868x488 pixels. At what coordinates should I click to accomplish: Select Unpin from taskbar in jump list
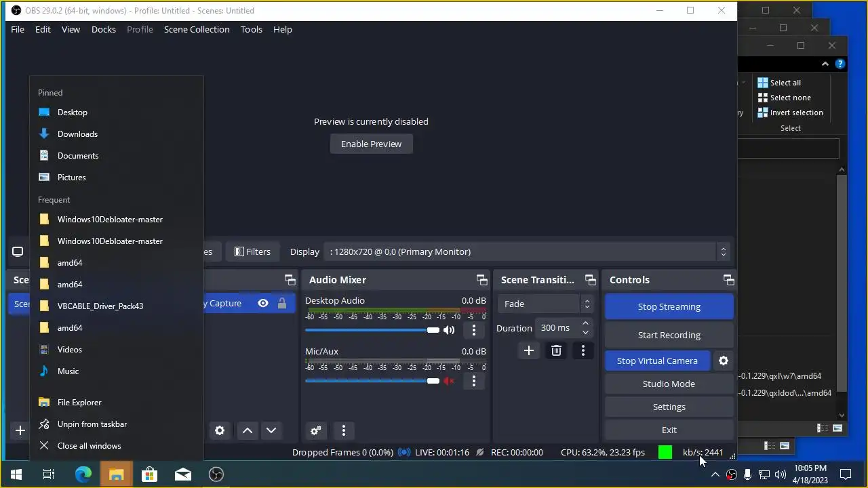point(117,424)
